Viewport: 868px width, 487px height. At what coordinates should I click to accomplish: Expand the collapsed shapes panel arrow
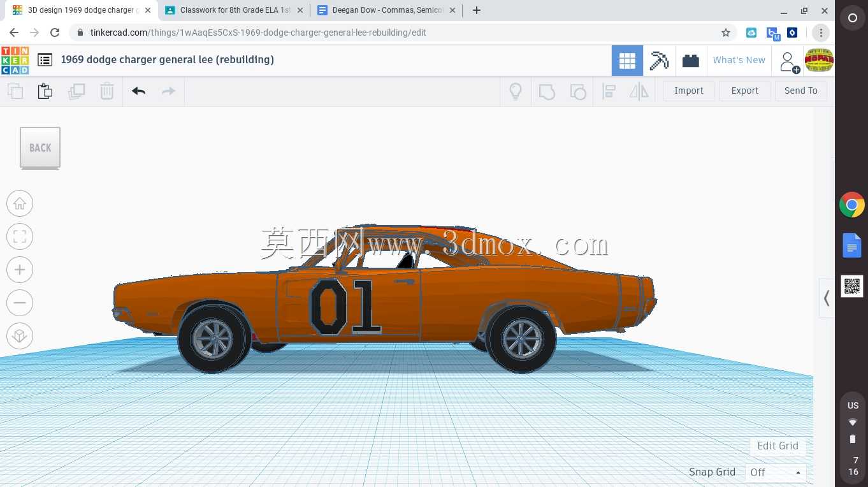pyautogui.click(x=827, y=298)
